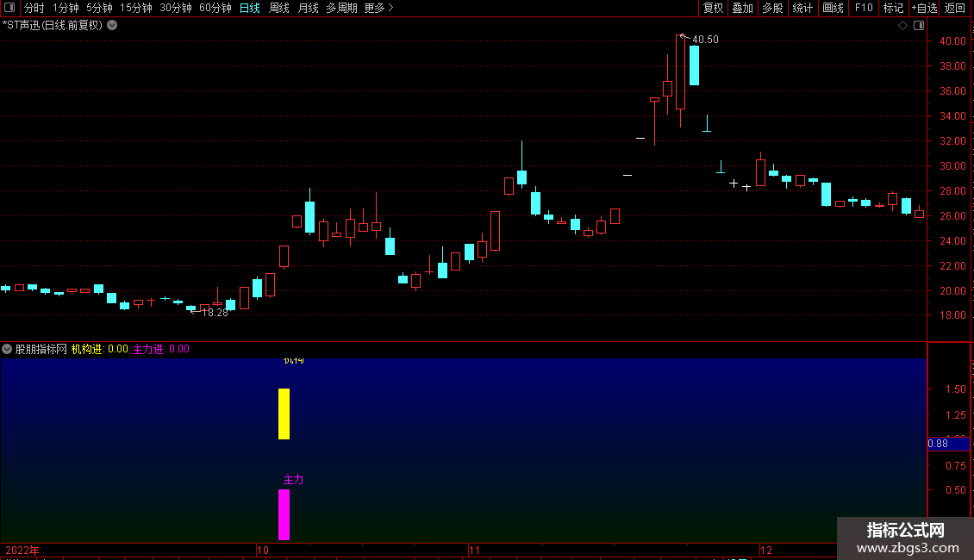Click the month 10 marker on date axis
Screen dimensions: 974x560
click(x=263, y=551)
